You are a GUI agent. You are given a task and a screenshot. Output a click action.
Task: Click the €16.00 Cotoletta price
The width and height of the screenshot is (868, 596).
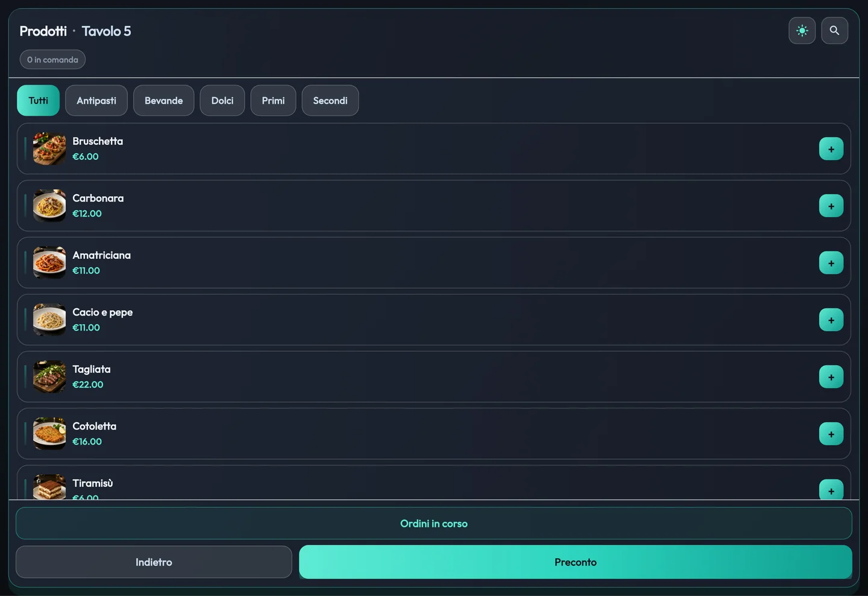point(87,442)
